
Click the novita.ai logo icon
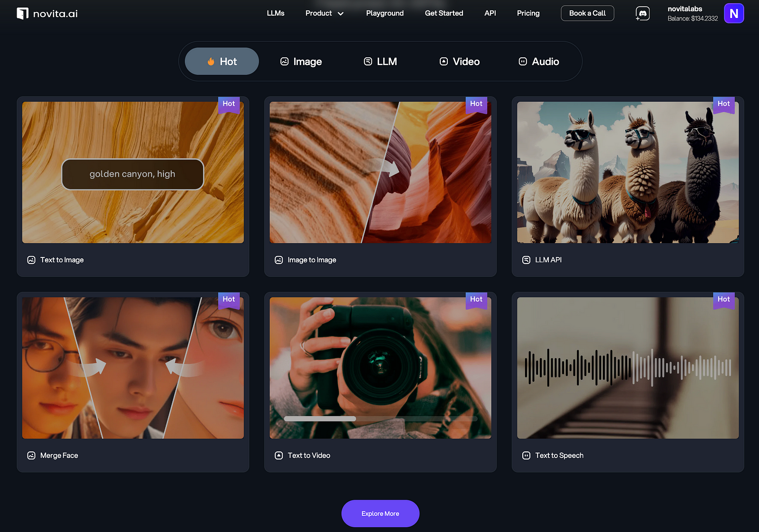point(22,13)
